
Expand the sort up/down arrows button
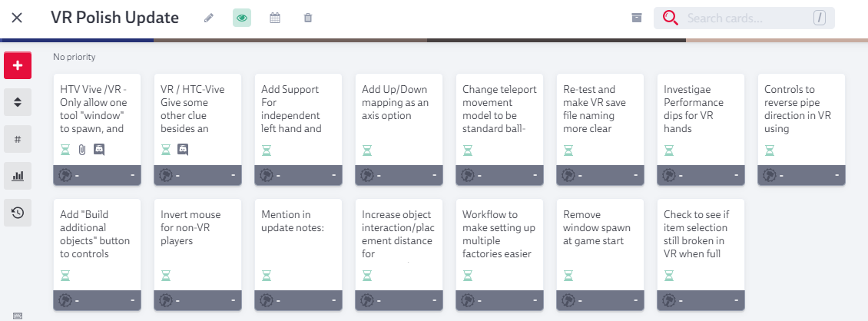[x=18, y=102]
